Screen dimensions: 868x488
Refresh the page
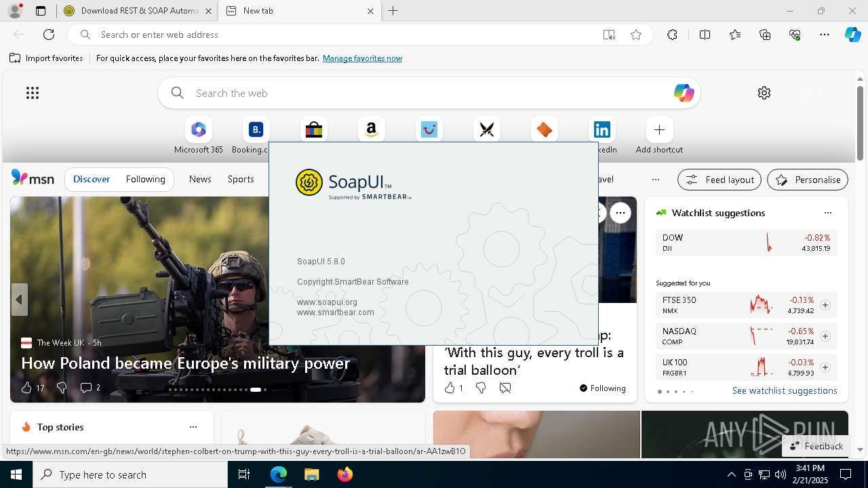(x=49, y=35)
